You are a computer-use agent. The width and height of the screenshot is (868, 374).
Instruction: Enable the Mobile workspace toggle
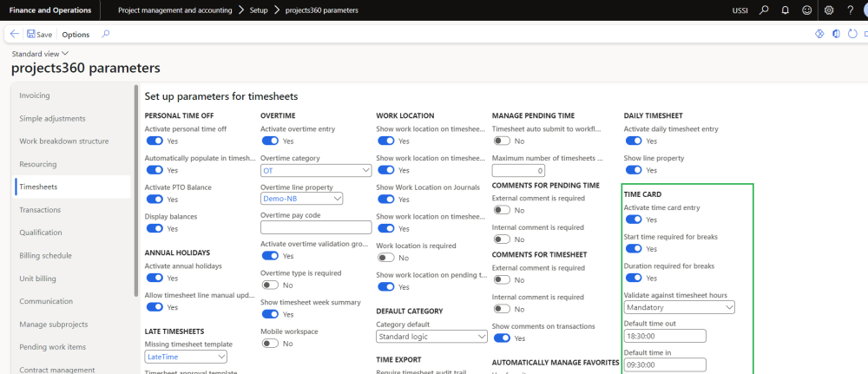click(270, 344)
